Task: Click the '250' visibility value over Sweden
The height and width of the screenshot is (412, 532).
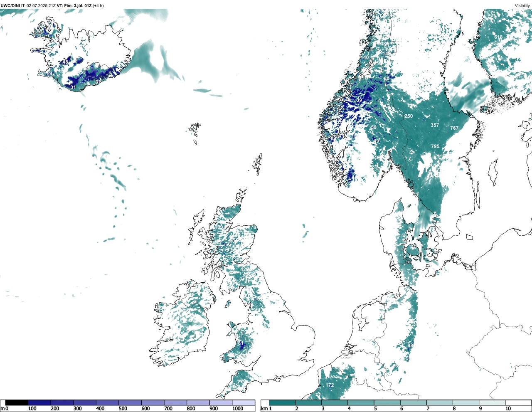Action: pyautogui.click(x=409, y=116)
